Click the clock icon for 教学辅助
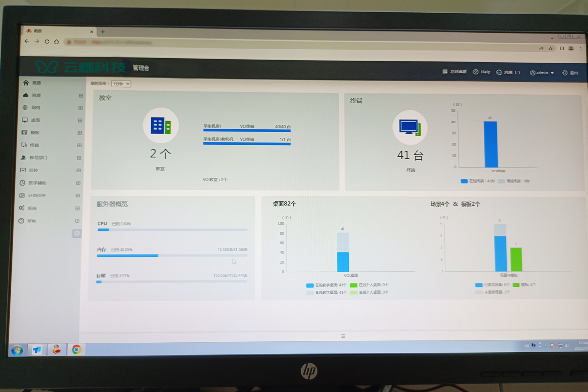This screenshot has height=392, width=588. click(x=22, y=183)
